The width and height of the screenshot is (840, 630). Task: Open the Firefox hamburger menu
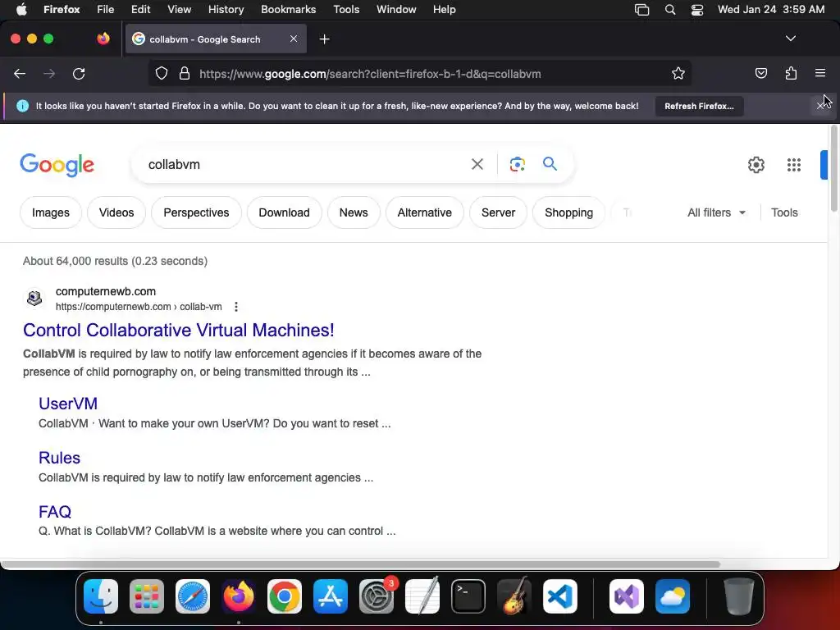820,73
